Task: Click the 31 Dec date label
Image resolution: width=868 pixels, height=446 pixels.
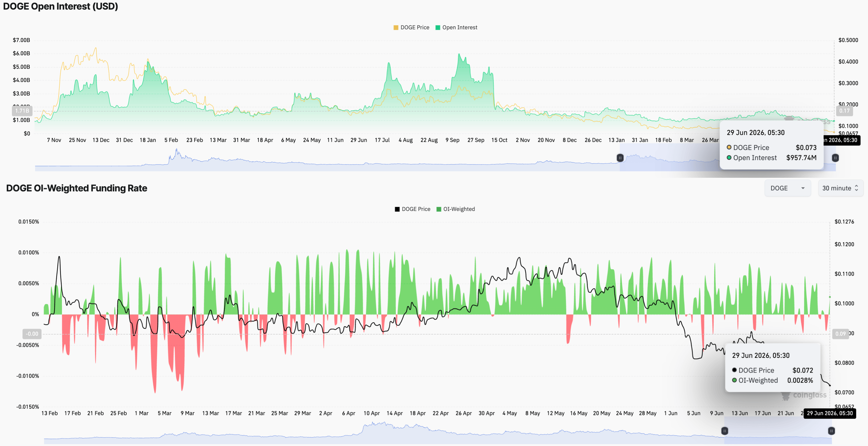Action: click(124, 140)
